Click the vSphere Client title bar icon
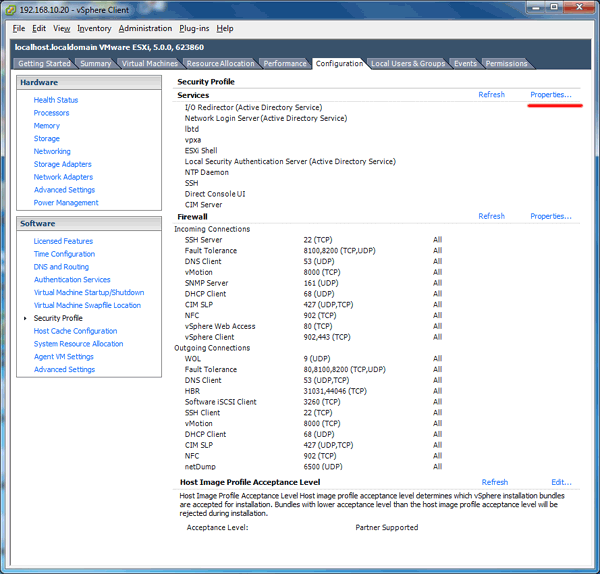The width and height of the screenshot is (600, 574). tap(10, 10)
